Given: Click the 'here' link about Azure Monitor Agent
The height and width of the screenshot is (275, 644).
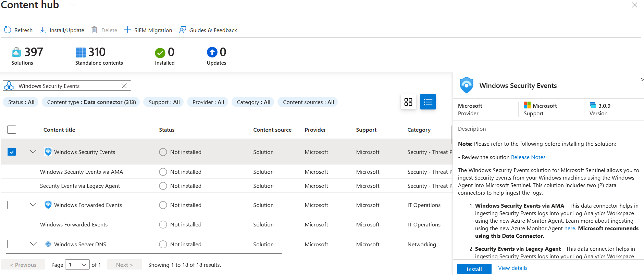Looking at the screenshot, I should tap(570, 228).
